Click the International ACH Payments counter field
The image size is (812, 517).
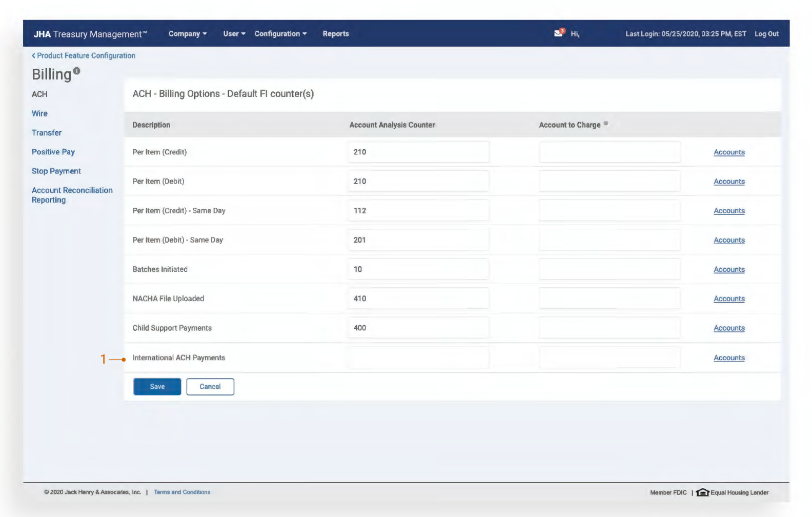(418, 357)
